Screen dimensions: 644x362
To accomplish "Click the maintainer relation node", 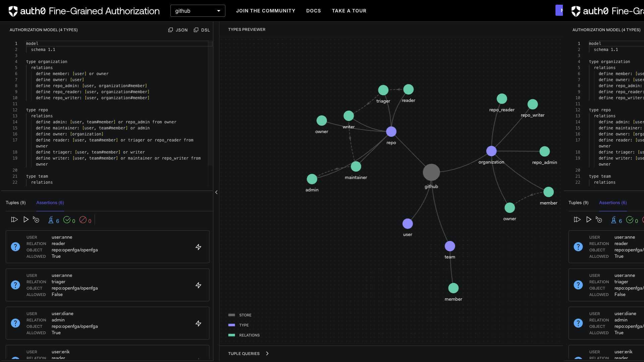I will 356,166.
